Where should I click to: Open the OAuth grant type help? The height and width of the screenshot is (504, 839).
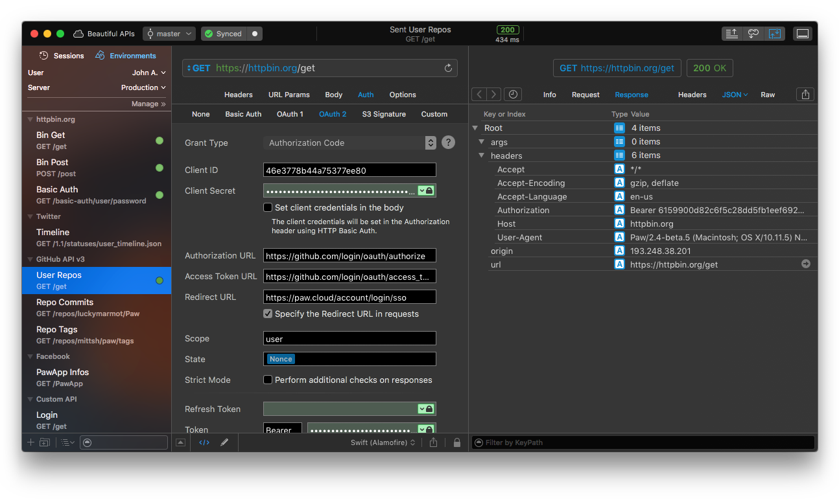[x=448, y=143]
